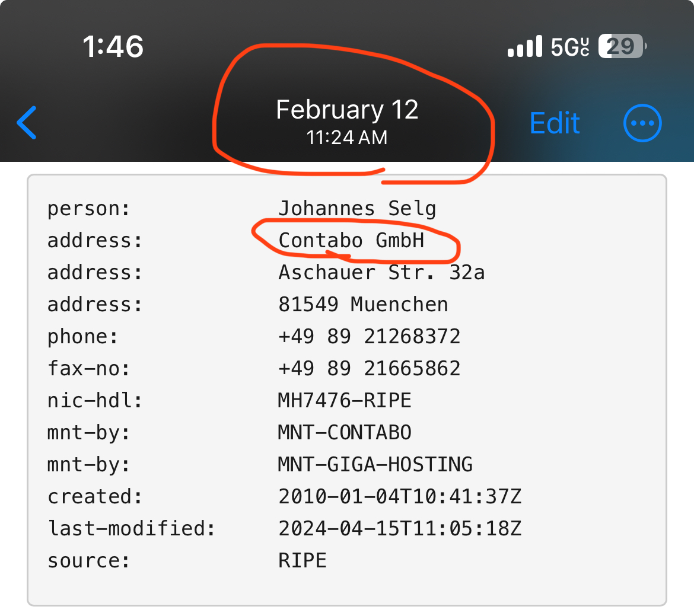Select MNT-CONTABO maintainer value
Screen dimensions: 694x616
tap(345, 433)
